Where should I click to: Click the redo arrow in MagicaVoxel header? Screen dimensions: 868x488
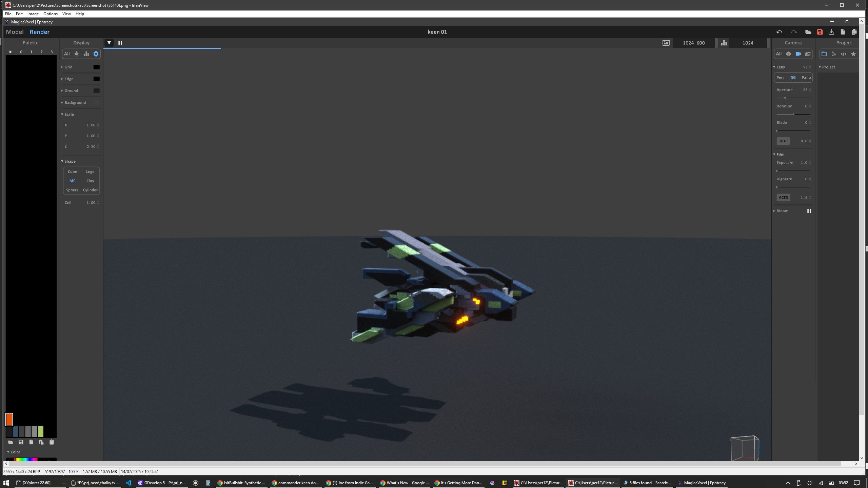(794, 32)
